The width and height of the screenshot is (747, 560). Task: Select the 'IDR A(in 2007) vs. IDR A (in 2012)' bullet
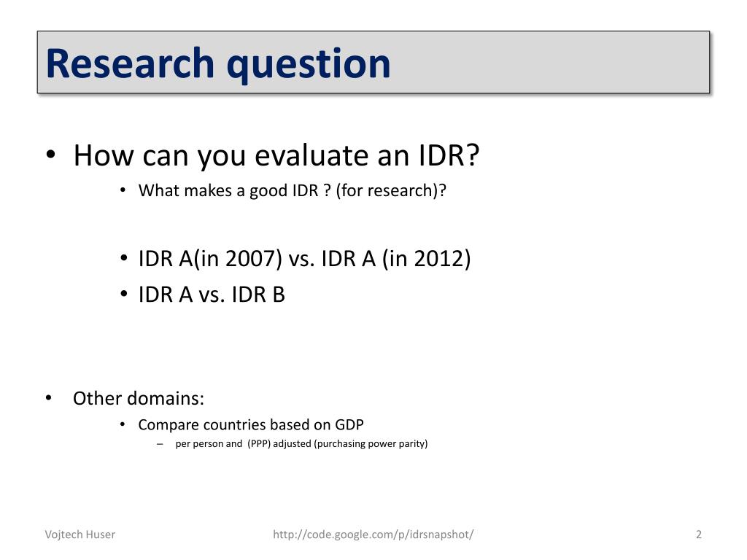click(304, 259)
